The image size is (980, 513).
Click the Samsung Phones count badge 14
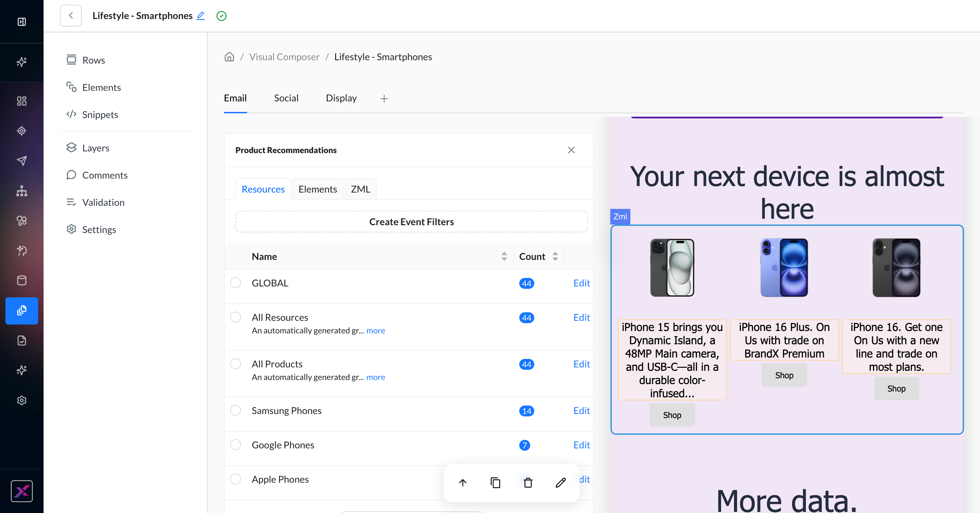coord(526,411)
